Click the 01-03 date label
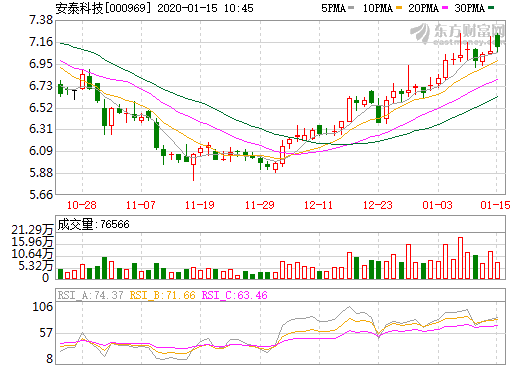The image size is (520, 365). 437,205
